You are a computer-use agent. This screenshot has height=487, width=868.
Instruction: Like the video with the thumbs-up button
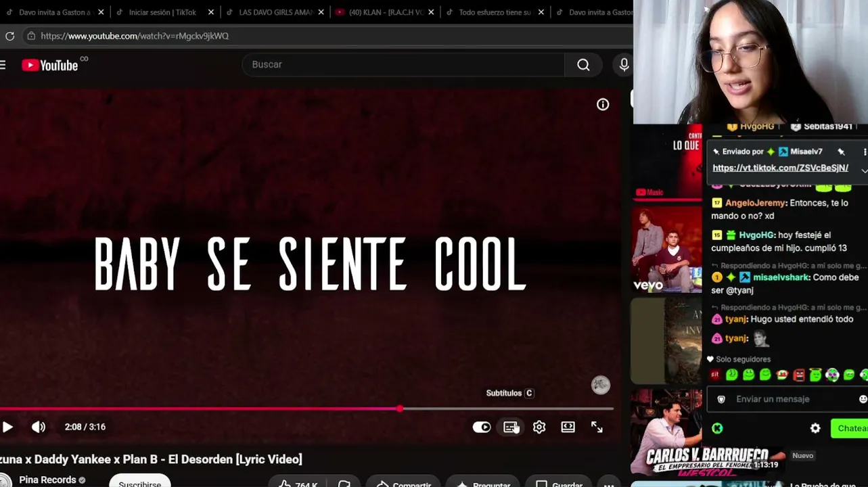(298, 483)
